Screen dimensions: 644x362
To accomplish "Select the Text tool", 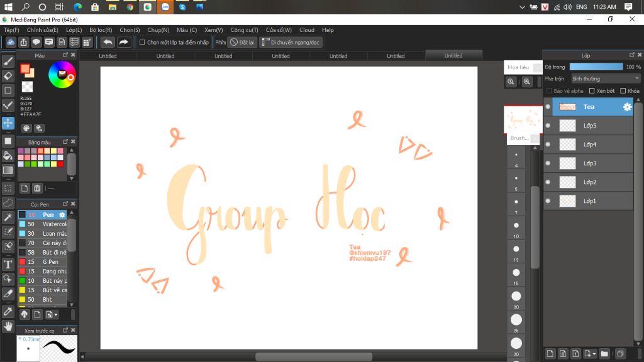I will (8, 264).
